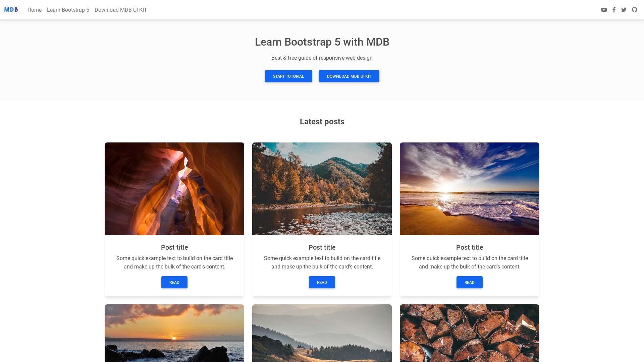Select Download MDB UI KIT nav link

click(x=121, y=10)
